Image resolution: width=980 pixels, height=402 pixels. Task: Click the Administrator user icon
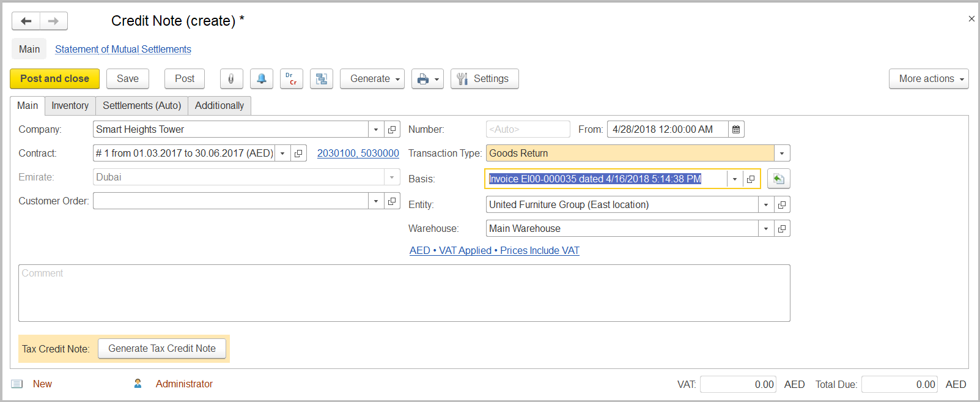[138, 384]
